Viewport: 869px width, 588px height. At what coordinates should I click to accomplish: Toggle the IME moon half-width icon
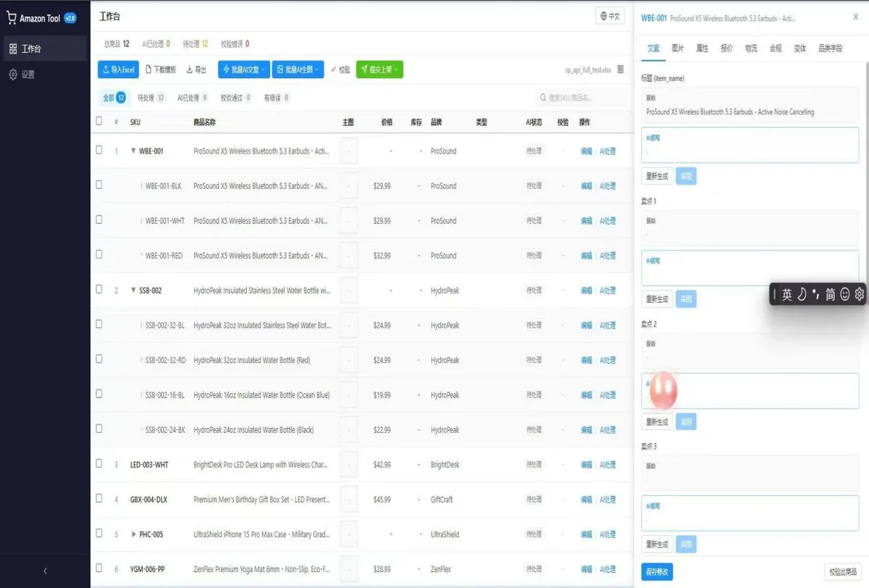tap(802, 294)
